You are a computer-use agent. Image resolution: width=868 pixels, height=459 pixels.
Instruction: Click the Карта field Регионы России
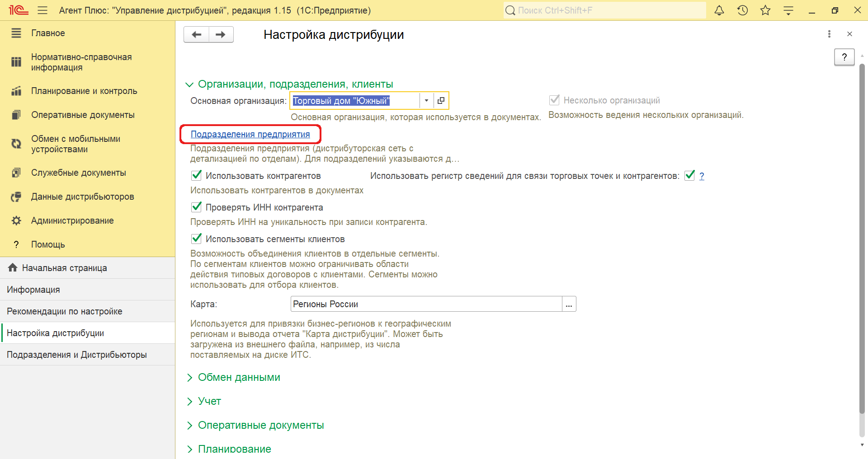[426, 304]
